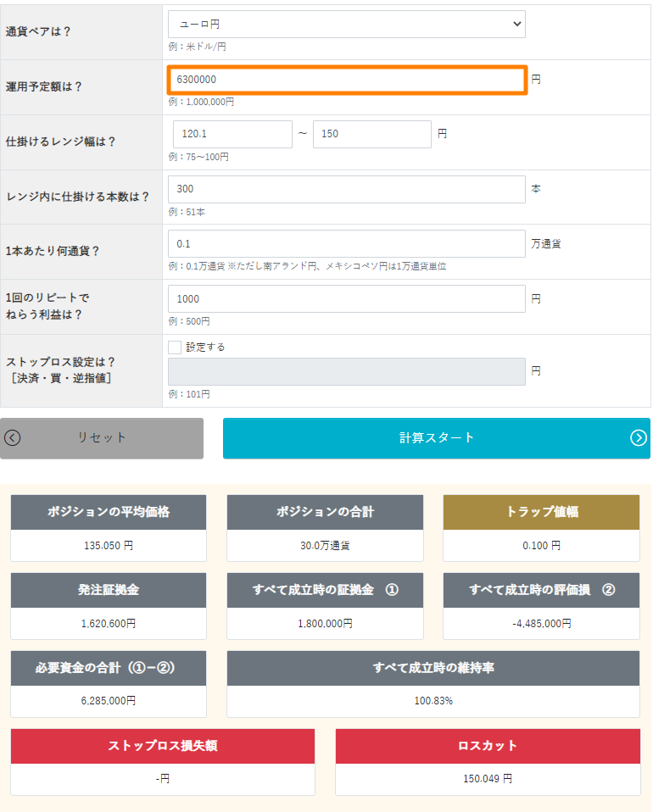Viewport: 653px width, 812px height.
Task: Click the right arrow icon on 計算スタート
Action: pos(639,438)
